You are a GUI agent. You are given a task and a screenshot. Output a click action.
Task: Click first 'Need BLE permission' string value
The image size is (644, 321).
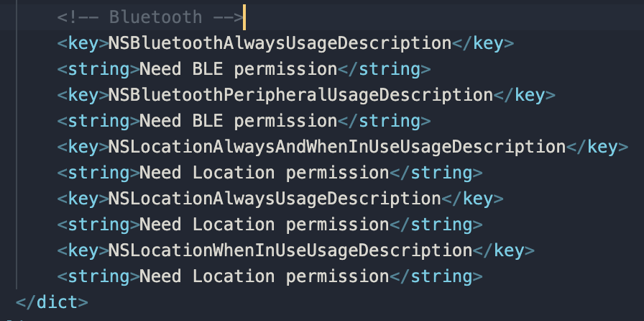(x=238, y=69)
